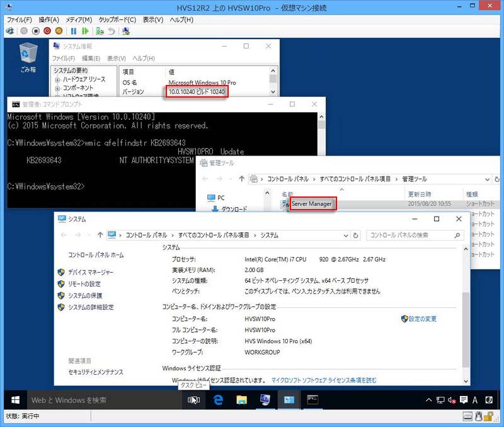Image resolution: width=504 pixels, height=427 pixels.
Task: Click up arrow in システム window
Action: point(100,235)
